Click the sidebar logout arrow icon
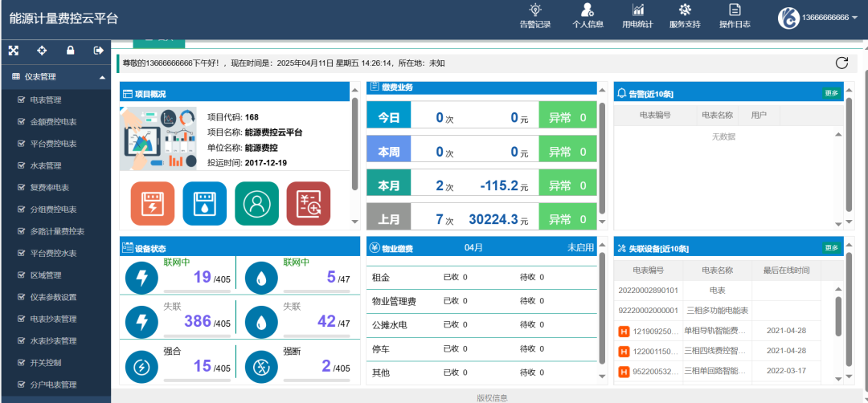Viewport: 868px width, 403px height. [99, 51]
